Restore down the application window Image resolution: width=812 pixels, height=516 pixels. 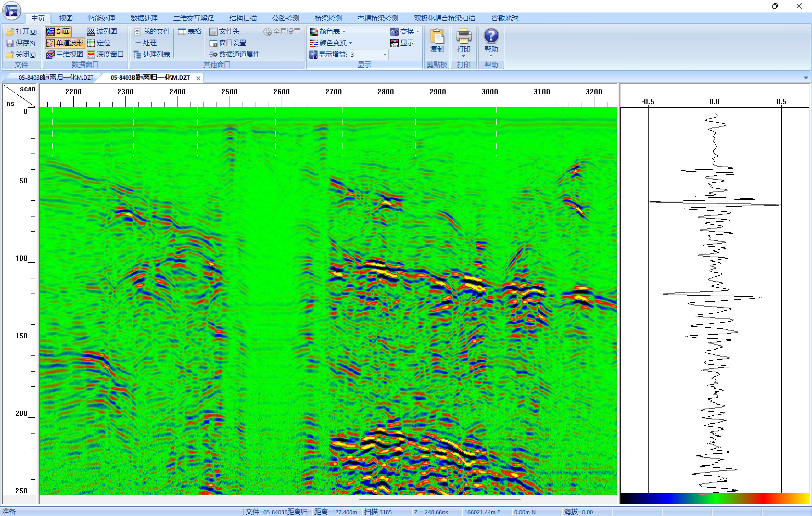point(775,6)
